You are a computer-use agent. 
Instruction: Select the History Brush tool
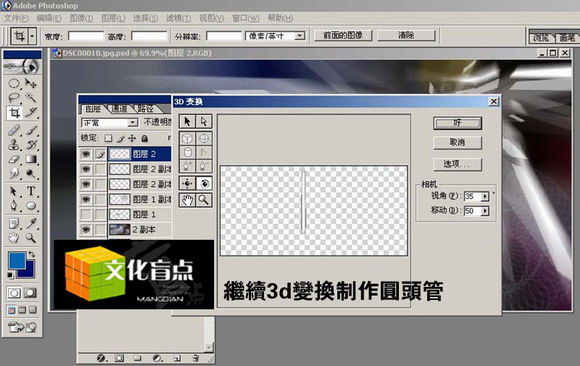click(31, 145)
